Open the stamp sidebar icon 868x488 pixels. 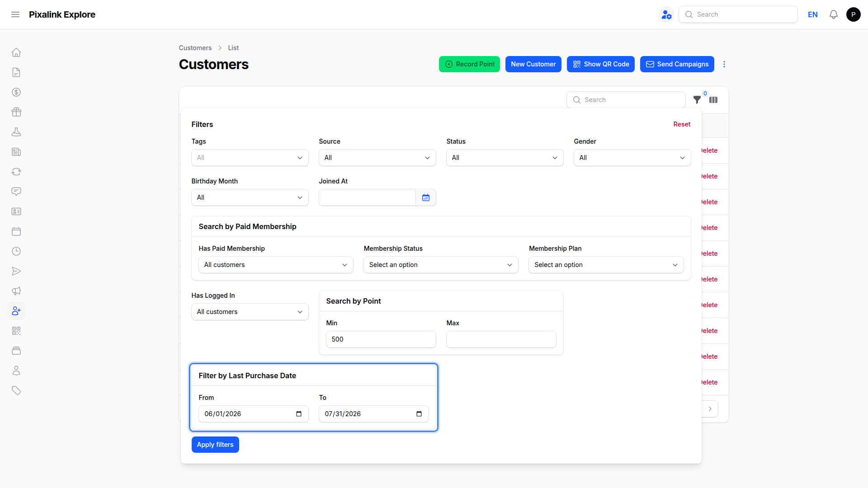click(x=16, y=132)
